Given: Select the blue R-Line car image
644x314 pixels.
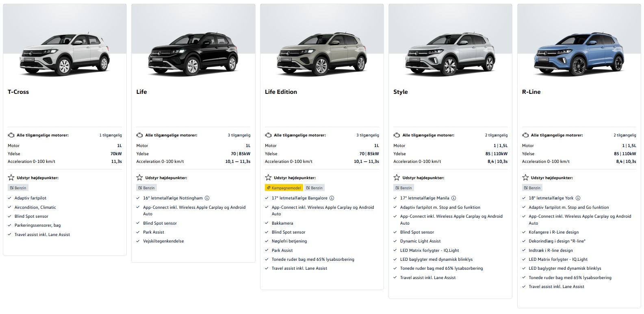Looking at the screenshot, I should pos(579,56).
